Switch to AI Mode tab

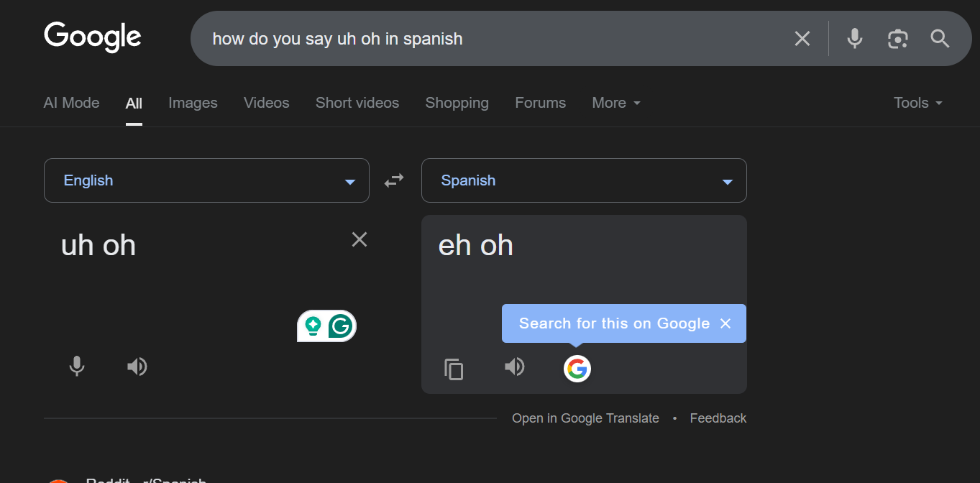(71, 103)
